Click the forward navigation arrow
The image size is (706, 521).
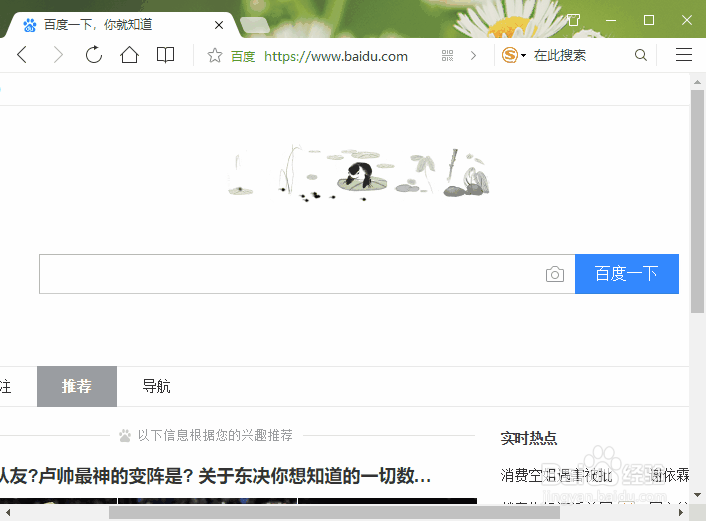58,55
